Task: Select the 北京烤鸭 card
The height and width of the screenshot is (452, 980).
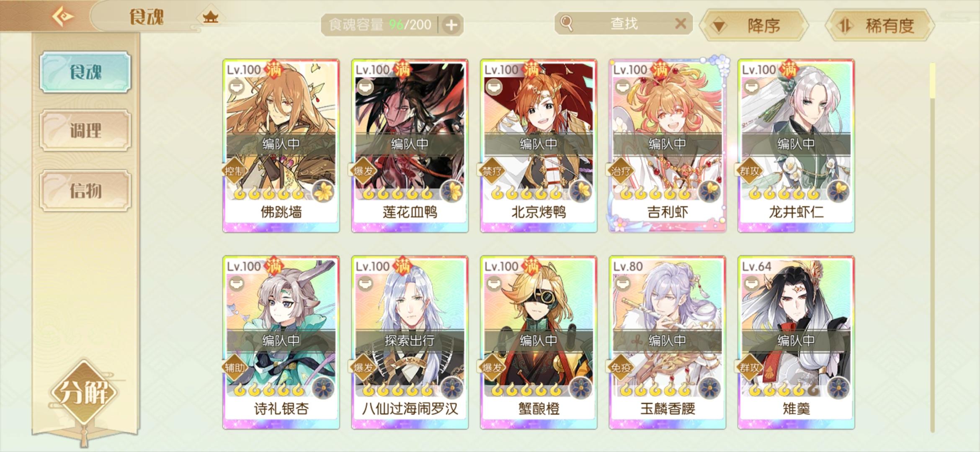Action: [x=539, y=146]
